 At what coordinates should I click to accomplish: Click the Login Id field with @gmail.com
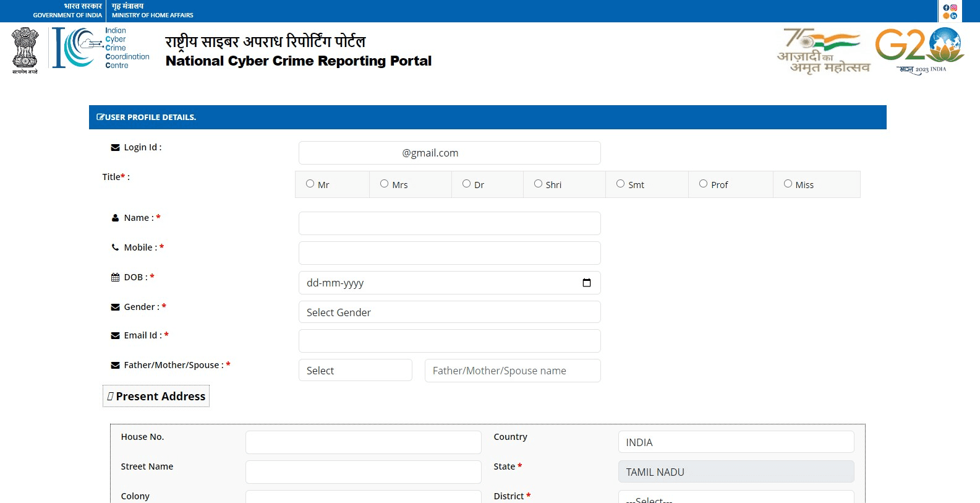click(x=450, y=153)
